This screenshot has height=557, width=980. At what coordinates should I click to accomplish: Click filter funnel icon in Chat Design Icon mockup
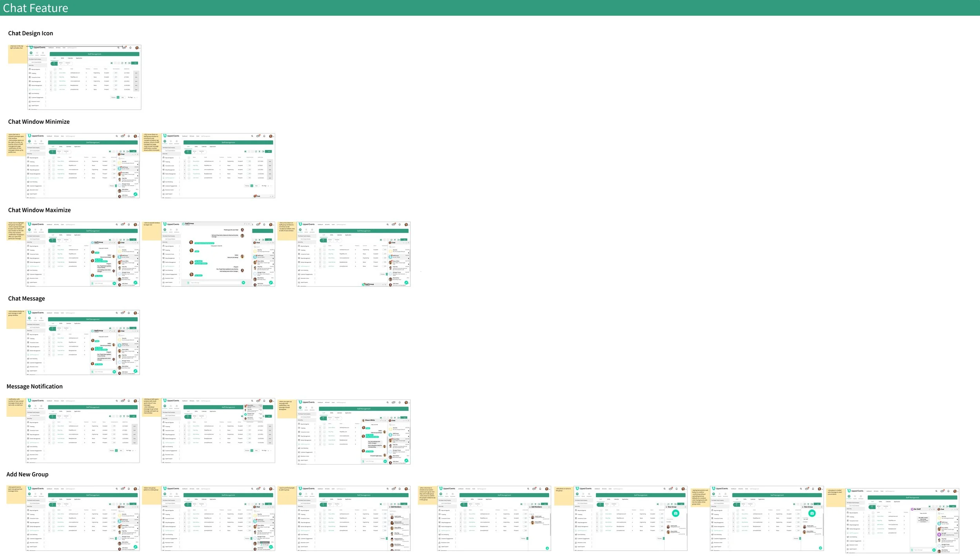click(x=125, y=63)
